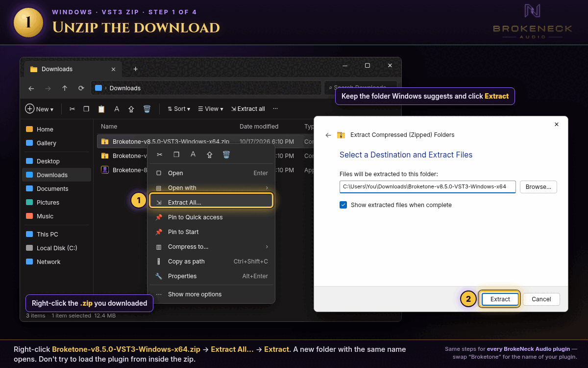The width and height of the screenshot is (588, 368).
Task: Open Home in the sidebar
Action: pyautogui.click(x=56, y=130)
